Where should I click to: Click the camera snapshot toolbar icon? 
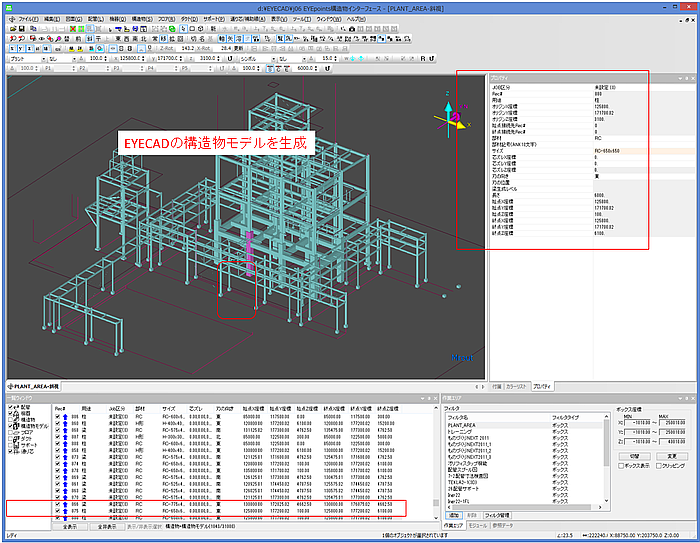tap(352, 29)
